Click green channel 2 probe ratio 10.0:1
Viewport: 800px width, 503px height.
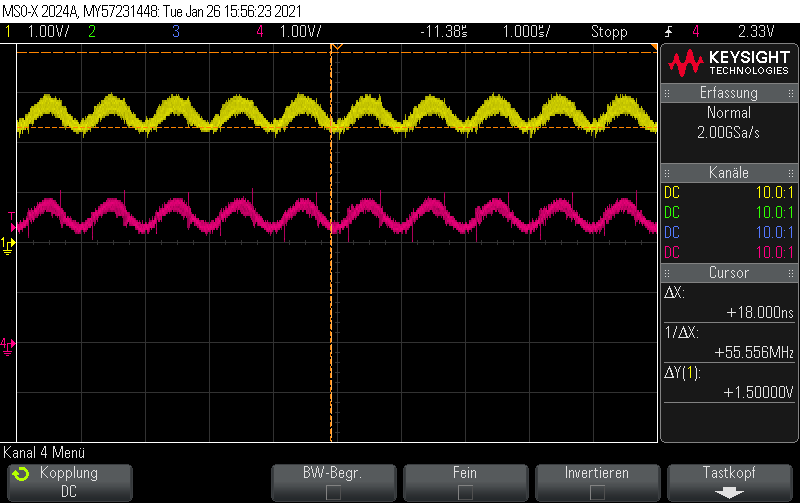(x=774, y=213)
